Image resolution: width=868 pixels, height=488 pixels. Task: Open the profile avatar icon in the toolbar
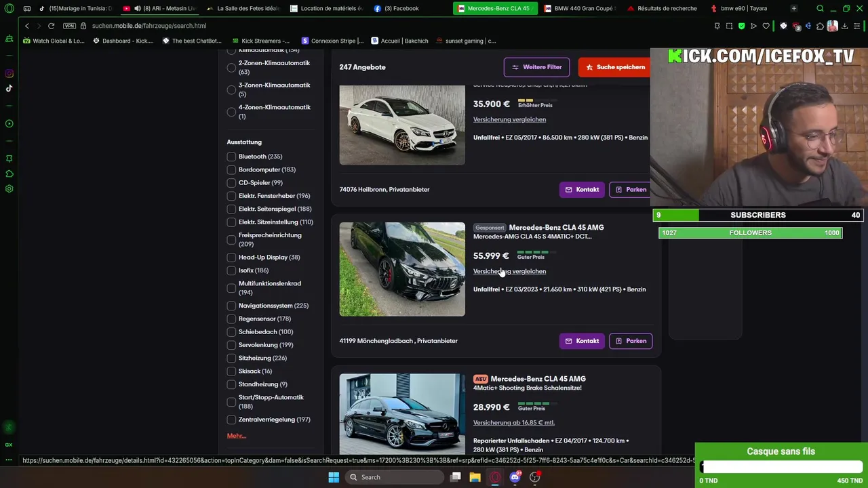tap(832, 26)
